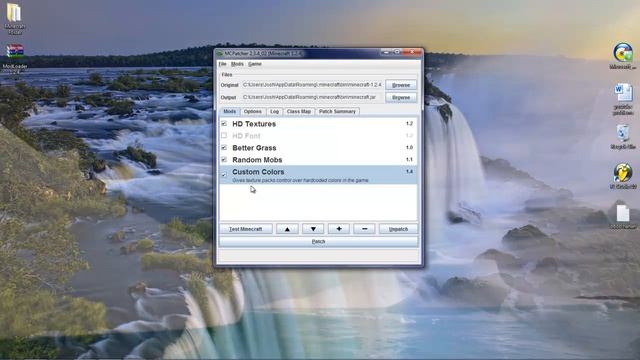Image resolution: width=640 pixels, height=360 pixels.
Task: Switch to the Patch Summary tab
Action: pyautogui.click(x=337, y=111)
